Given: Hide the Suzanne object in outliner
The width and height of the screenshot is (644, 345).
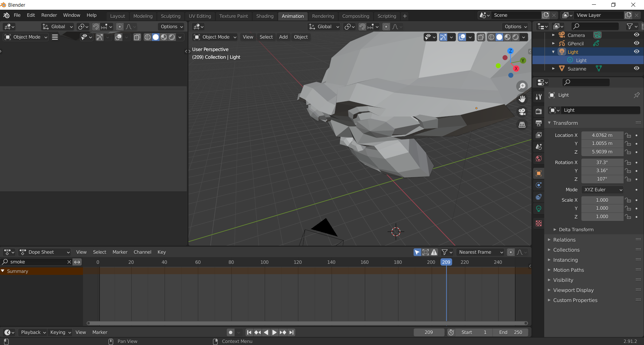Looking at the screenshot, I should tap(636, 68).
